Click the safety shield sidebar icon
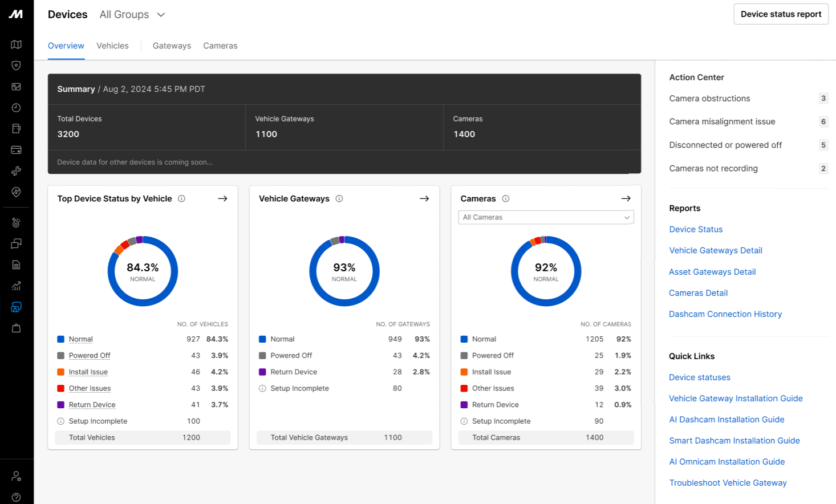Screen dimensions: 836x504 click(x=16, y=66)
